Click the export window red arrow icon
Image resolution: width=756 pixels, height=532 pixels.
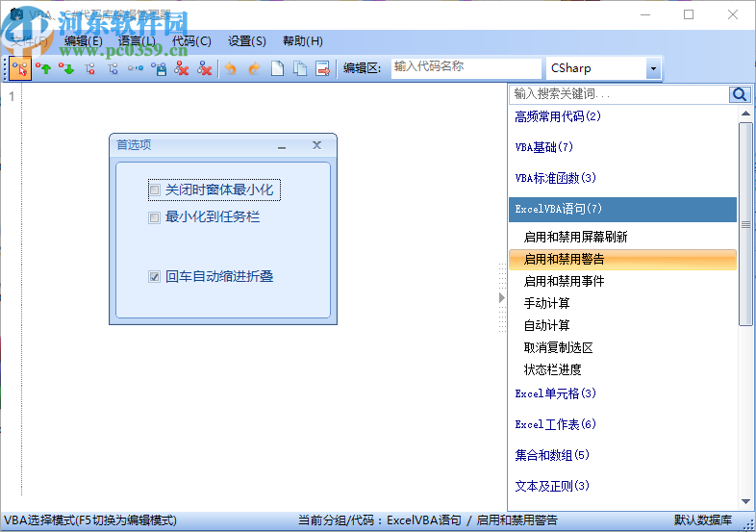coord(323,68)
